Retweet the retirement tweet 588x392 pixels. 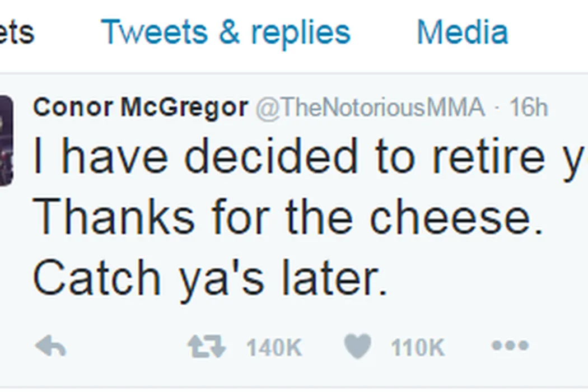207,347
